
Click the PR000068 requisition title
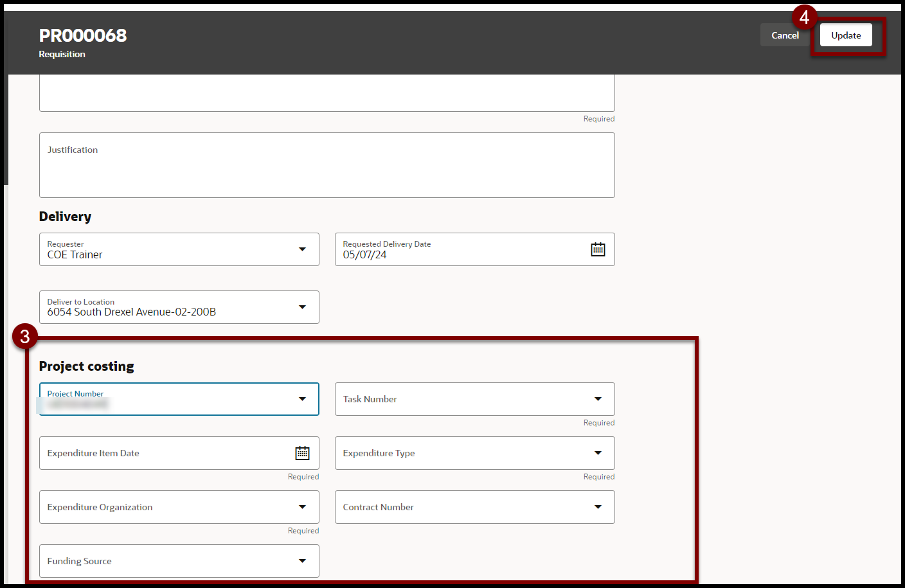click(x=83, y=35)
